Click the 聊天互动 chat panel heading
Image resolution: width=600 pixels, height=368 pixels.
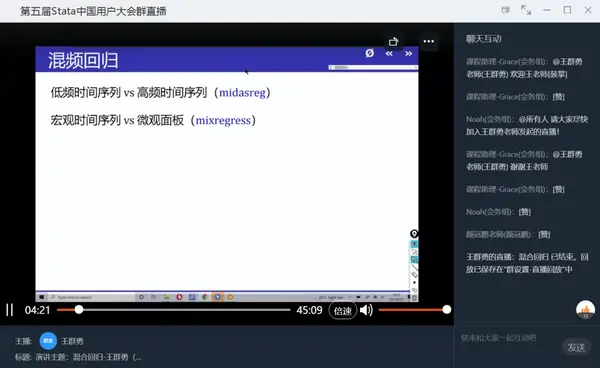(483, 39)
